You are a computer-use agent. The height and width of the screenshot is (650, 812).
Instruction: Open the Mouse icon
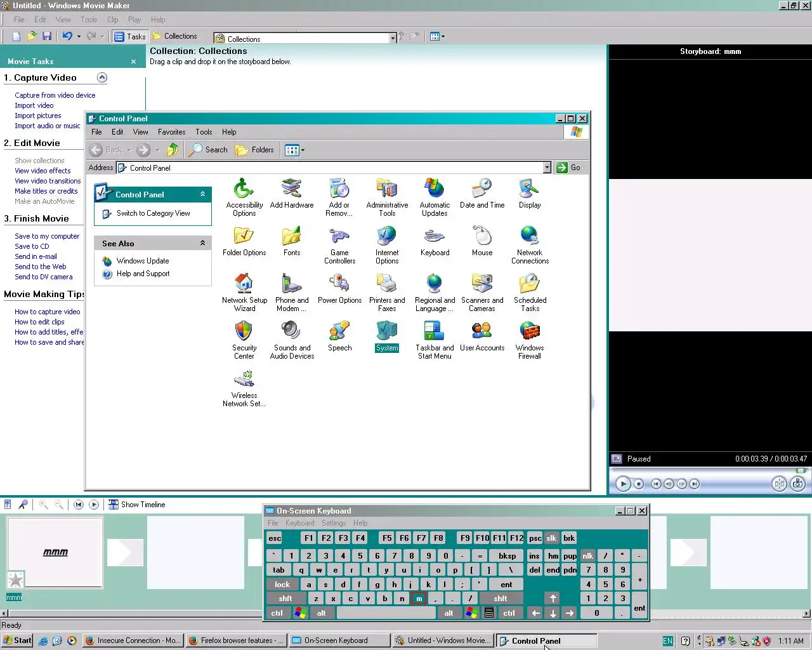482,241
